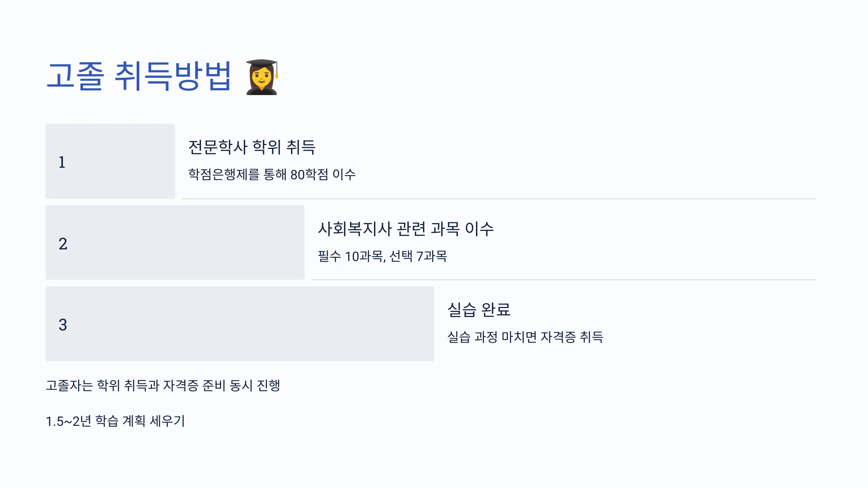Click the gray step 2 block
Image resolution: width=868 pixels, height=488 pixels.
(x=175, y=243)
